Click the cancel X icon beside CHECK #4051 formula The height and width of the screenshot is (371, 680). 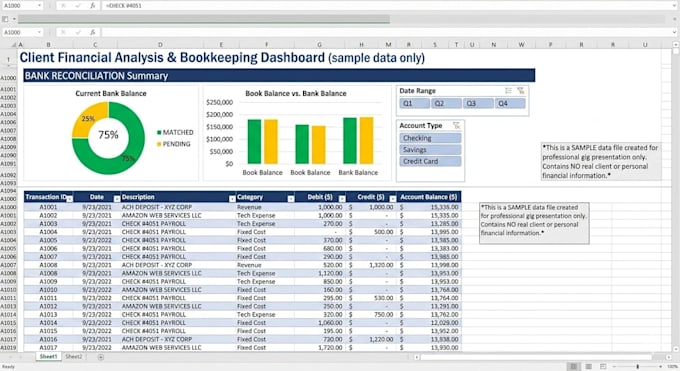(x=63, y=6)
